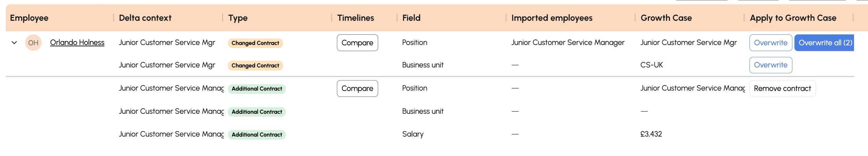Click the Field column header
Viewport: 868px width, 156px height.
411,18
